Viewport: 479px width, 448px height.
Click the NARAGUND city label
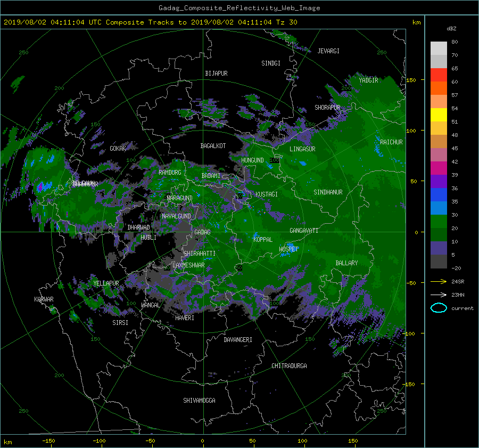point(180,198)
